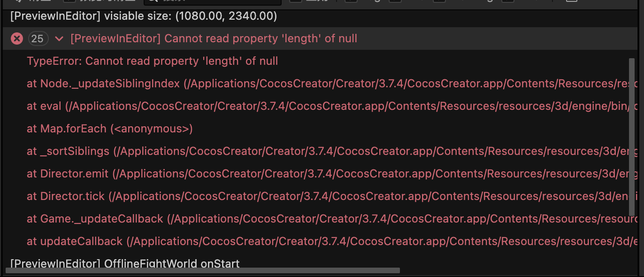Click the last updateCallback stack frame
The height and width of the screenshot is (277, 644).
click(75, 241)
